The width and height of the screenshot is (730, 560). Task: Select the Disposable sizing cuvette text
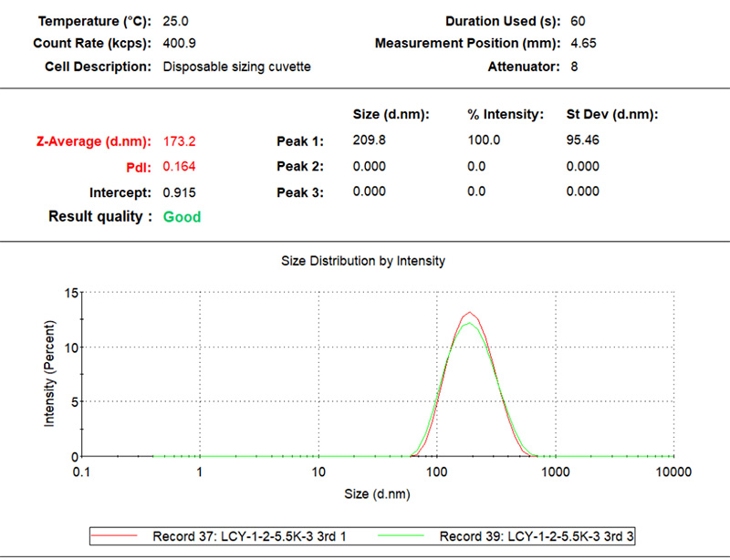pos(236,67)
